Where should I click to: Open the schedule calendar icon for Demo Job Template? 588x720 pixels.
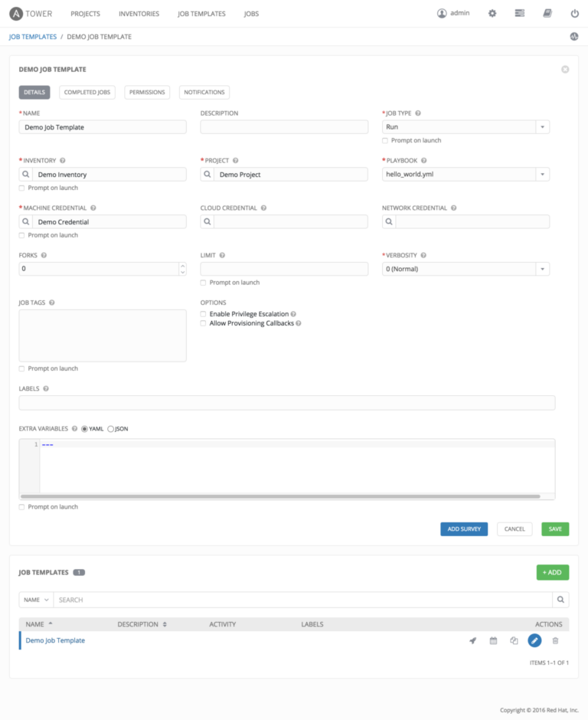click(493, 640)
